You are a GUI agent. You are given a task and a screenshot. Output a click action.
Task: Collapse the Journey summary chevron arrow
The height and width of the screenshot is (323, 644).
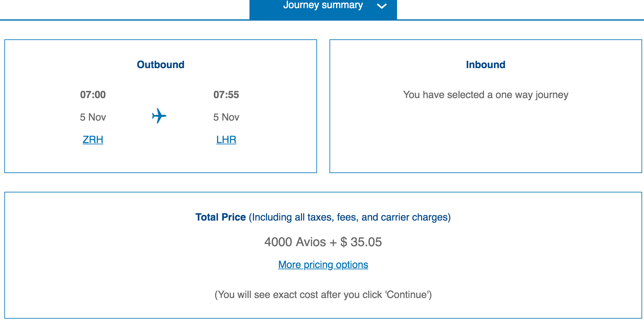tap(382, 6)
